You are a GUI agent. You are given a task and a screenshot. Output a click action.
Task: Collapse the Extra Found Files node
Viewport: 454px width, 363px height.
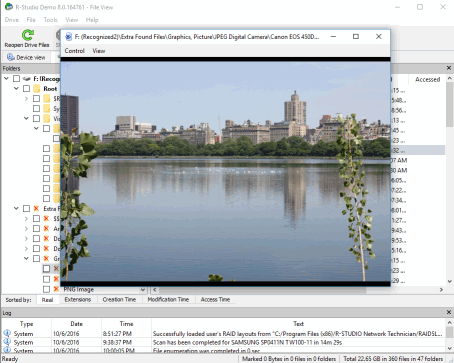[x=16, y=209]
